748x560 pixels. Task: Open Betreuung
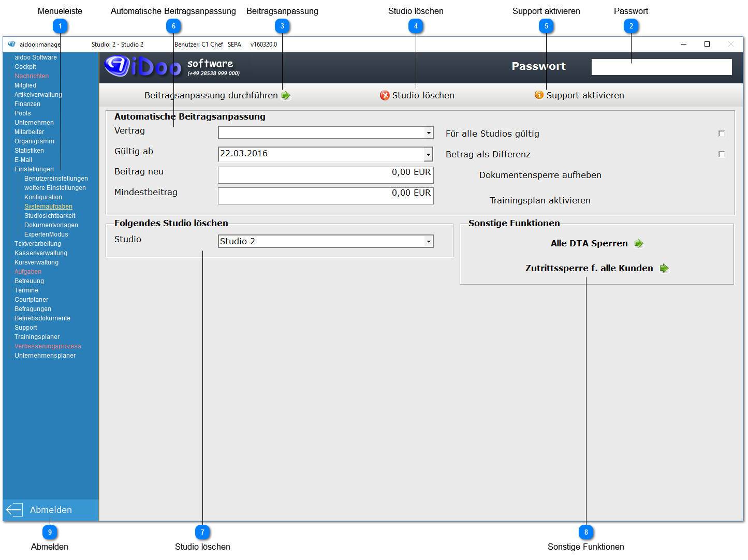coord(29,281)
